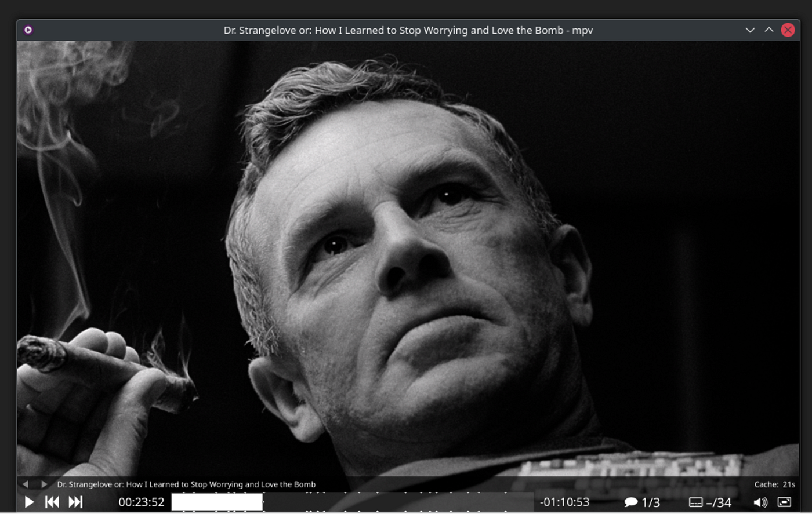Screen dimensions: 812x514
Task: Toggle fullscreen mode icon
Action: click(784, 502)
